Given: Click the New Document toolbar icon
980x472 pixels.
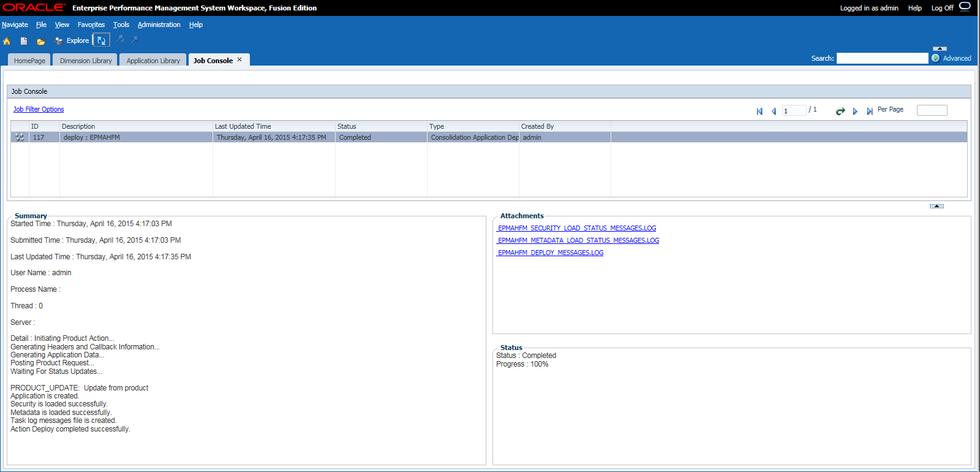Looking at the screenshot, I should tap(24, 41).
